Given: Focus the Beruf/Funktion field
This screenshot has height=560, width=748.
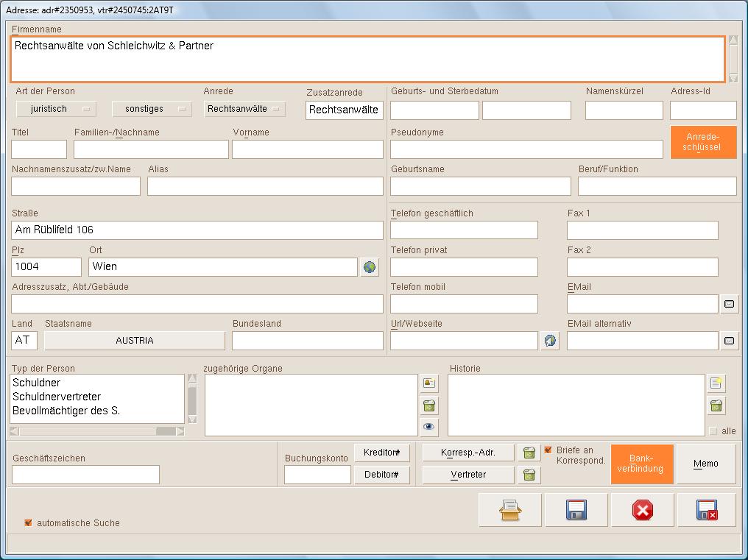Looking at the screenshot, I should (657, 186).
